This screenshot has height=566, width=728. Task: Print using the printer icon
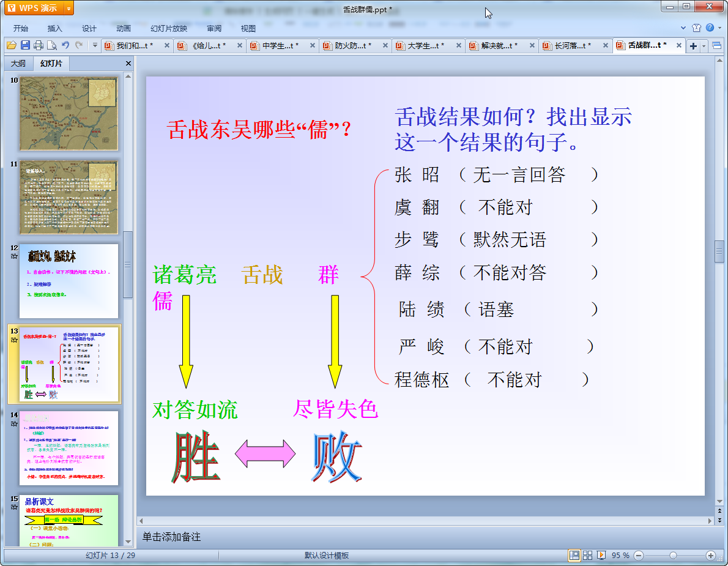(39, 45)
